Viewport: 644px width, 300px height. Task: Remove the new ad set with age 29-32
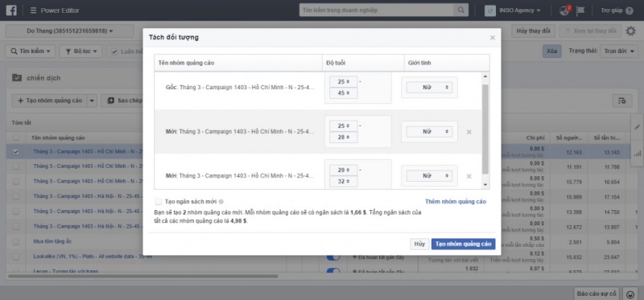tap(469, 176)
